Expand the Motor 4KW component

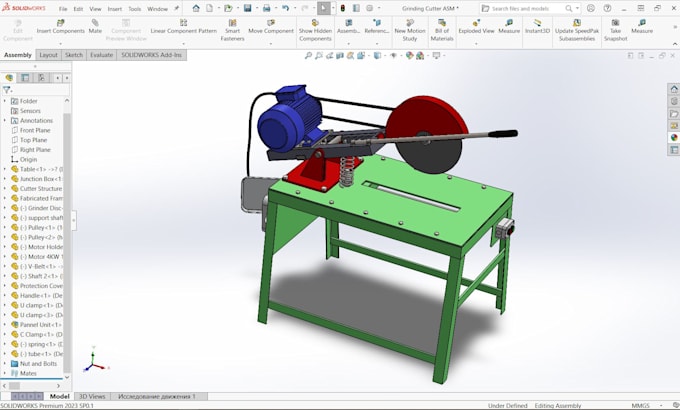pos(5,256)
